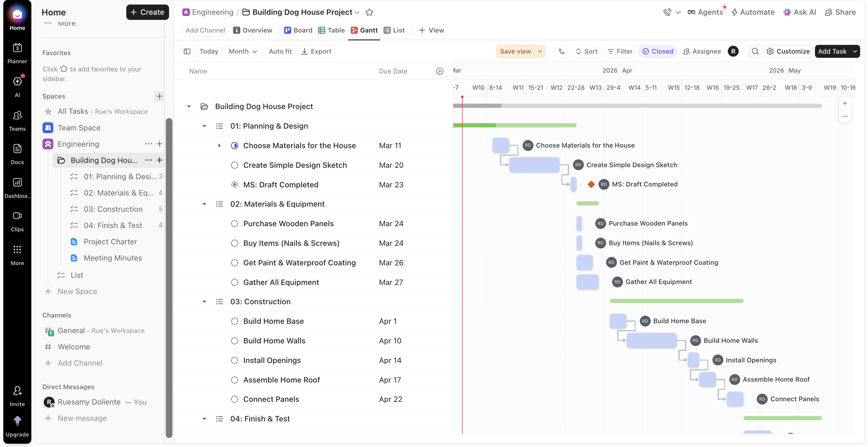Viewport: 868px width, 447px height.
Task: Toggle status circle for Purchase Wooden Panels
Action: point(234,223)
